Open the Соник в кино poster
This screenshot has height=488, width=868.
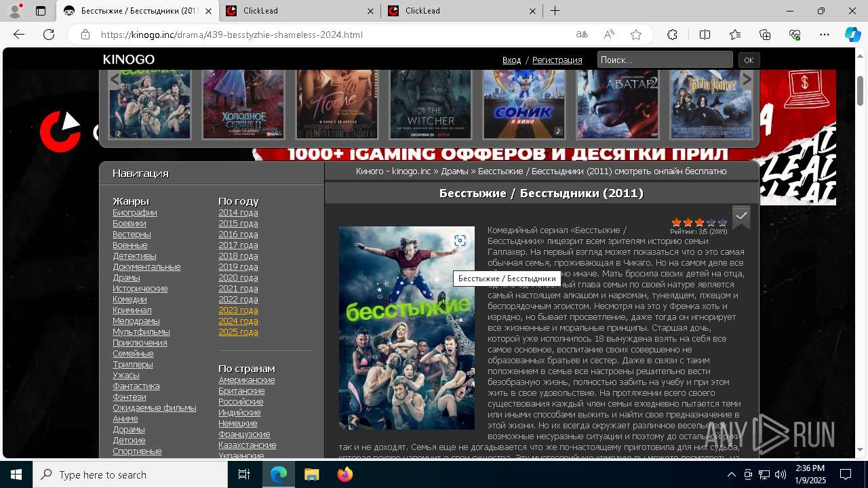[524, 104]
